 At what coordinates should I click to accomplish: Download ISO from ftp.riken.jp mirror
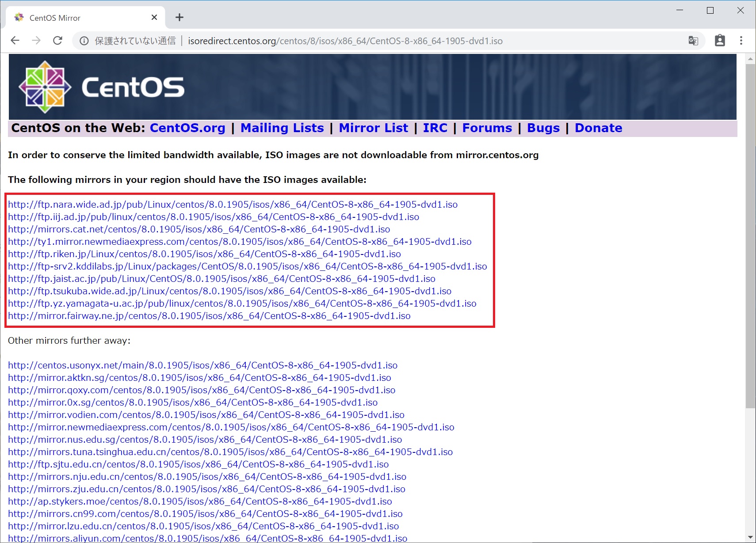click(204, 254)
